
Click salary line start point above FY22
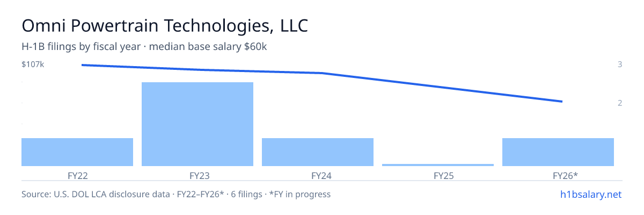(x=82, y=65)
